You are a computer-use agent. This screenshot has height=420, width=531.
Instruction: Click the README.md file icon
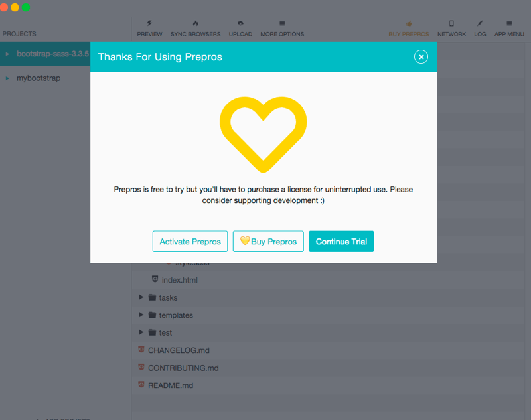coord(141,384)
